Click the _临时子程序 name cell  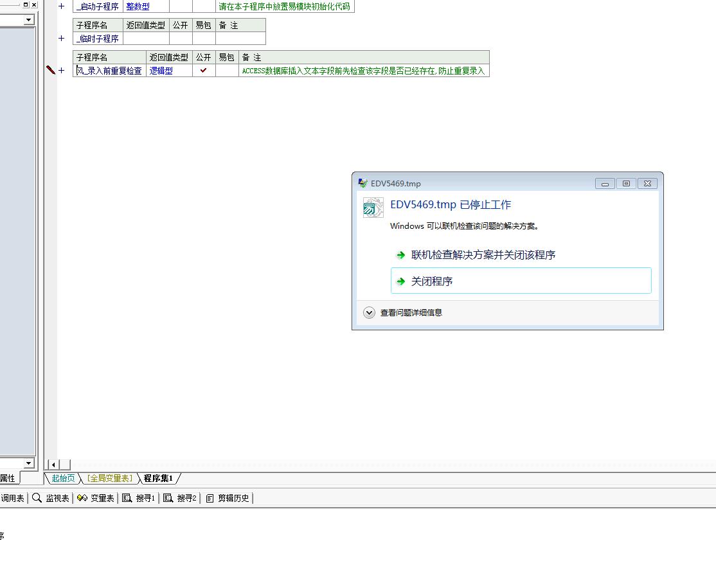[98, 39]
